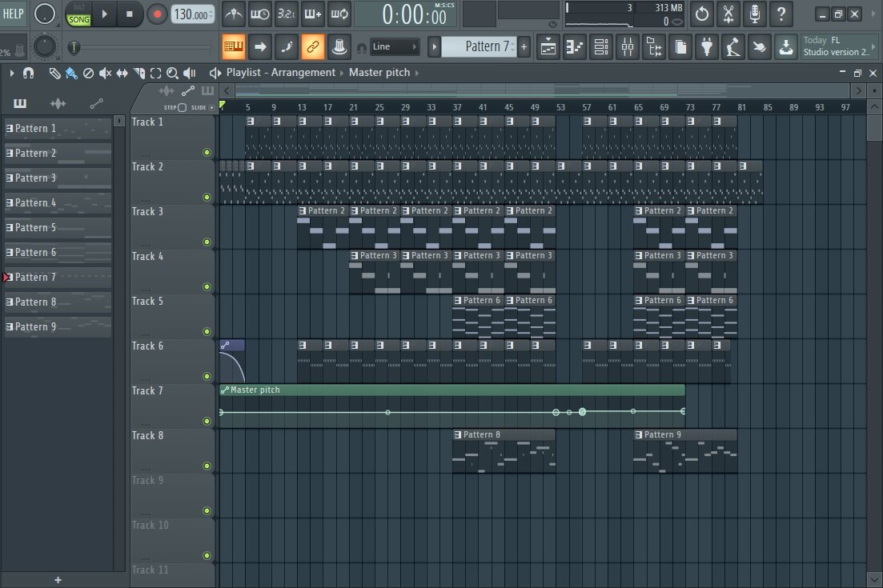
Task: Click the Playlist - Arrangement breadcrumb
Action: pos(280,73)
